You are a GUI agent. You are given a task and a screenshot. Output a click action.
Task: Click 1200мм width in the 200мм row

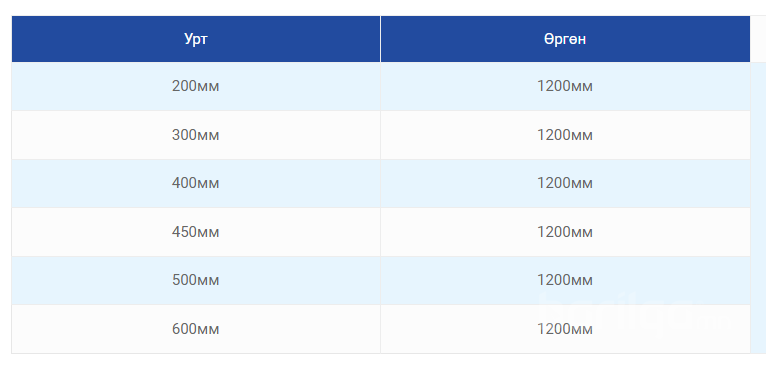point(565,87)
